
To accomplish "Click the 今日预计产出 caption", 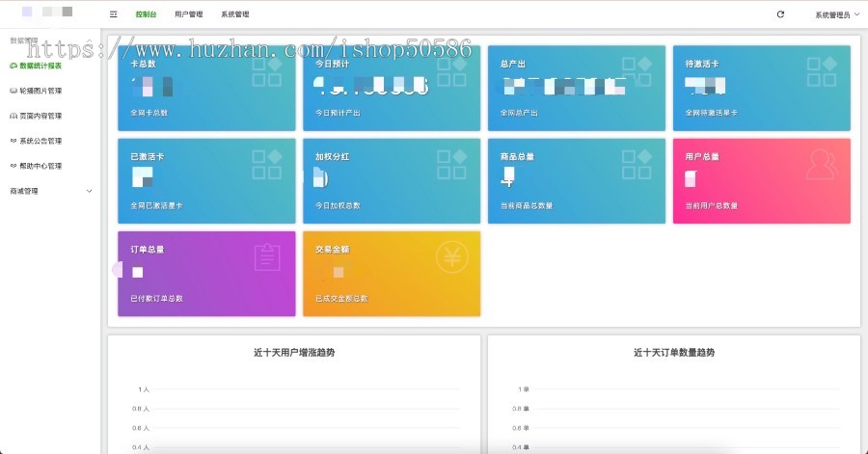I will click(338, 113).
